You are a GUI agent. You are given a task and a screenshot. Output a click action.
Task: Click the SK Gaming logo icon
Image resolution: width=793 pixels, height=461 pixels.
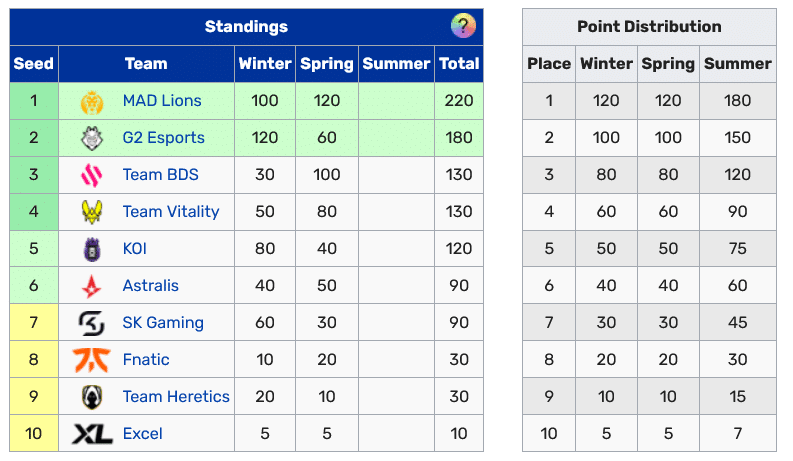(92, 323)
